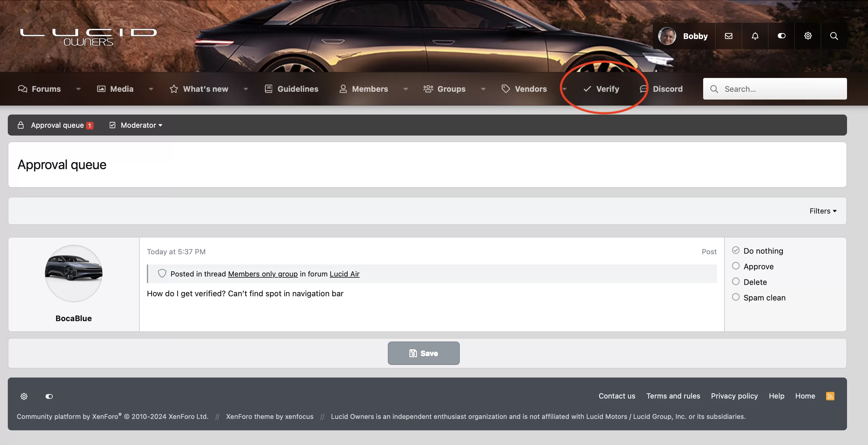This screenshot has height=445, width=868.
Task: Click the Moderator checkbox icon
Action: (112, 125)
